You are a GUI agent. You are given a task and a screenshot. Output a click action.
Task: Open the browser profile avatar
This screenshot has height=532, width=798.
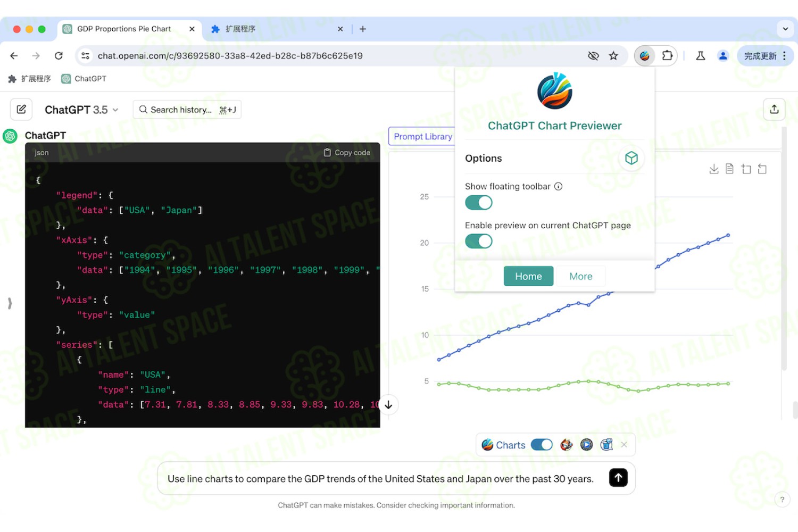click(723, 56)
